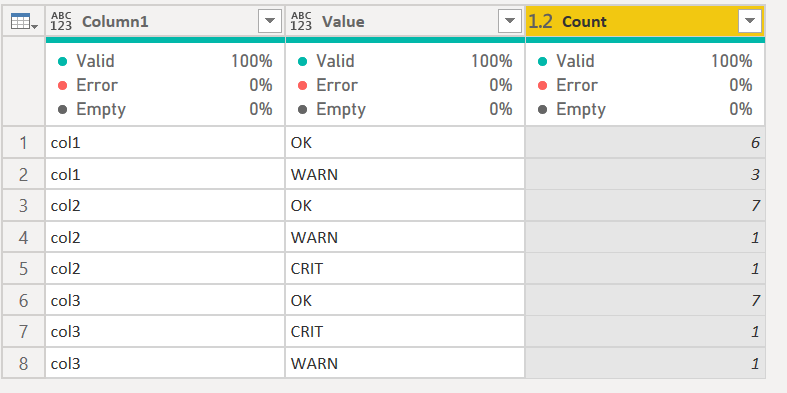This screenshot has height=393, width=787.
Task: Select row number 4
Action: tap(24, 237)
